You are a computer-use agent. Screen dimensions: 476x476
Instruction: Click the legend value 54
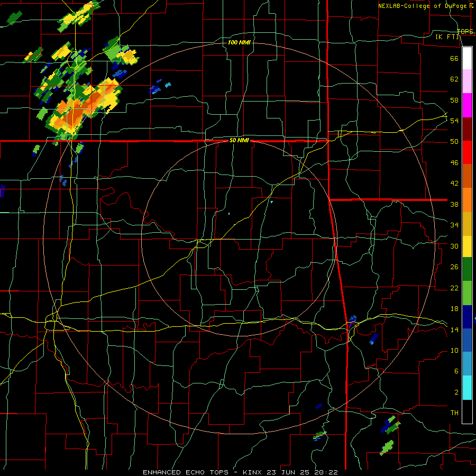454,121
